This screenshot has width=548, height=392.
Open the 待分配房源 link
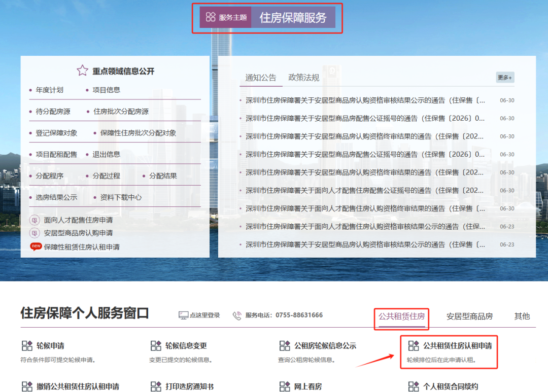(x=53, y=112)
